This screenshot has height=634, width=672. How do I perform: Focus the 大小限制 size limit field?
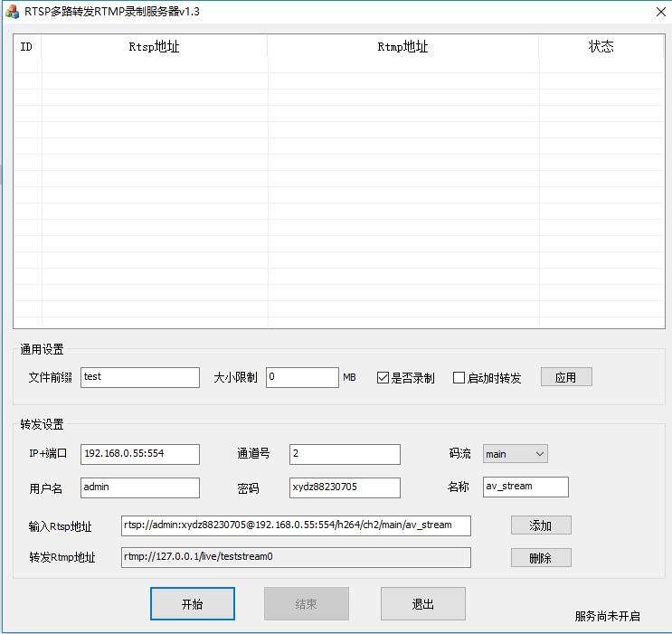pos(302,377)
